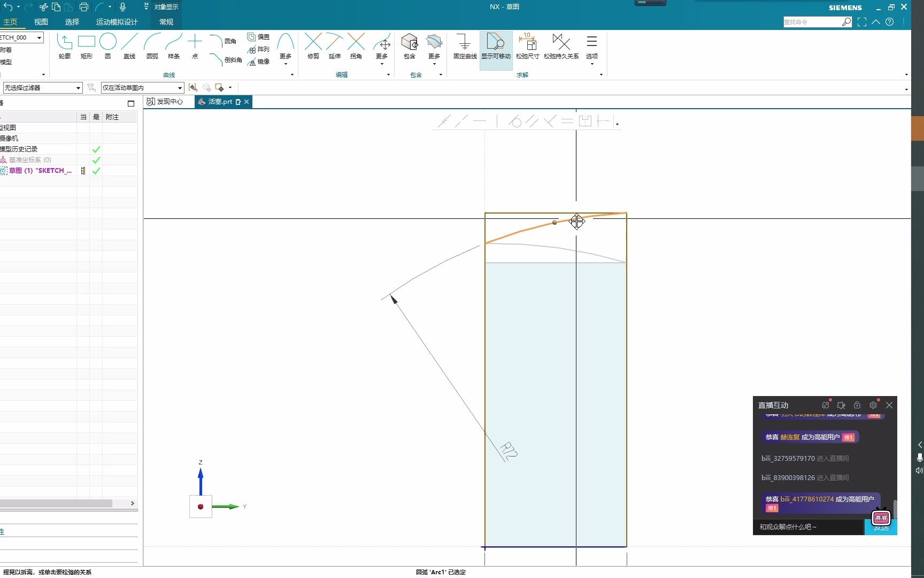
Task: Click the 包含 include tool
Action: [x=410, y=46]
